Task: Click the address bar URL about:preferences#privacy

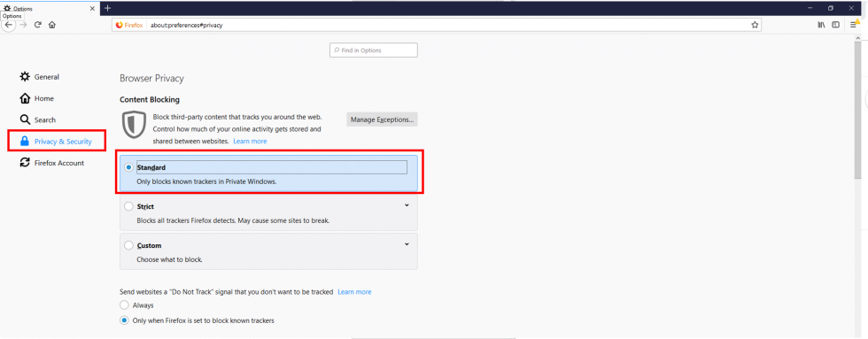Action: click(x=187, y=25)
